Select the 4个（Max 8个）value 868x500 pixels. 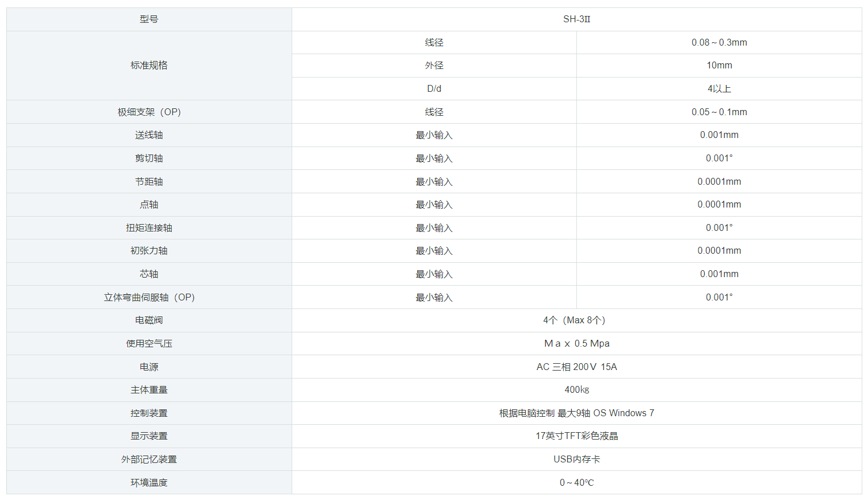pos(575,320)
